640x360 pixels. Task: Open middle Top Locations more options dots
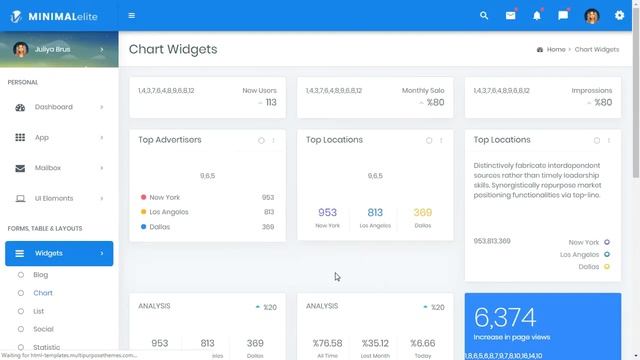pyautogui.click(x=441, y=140)
